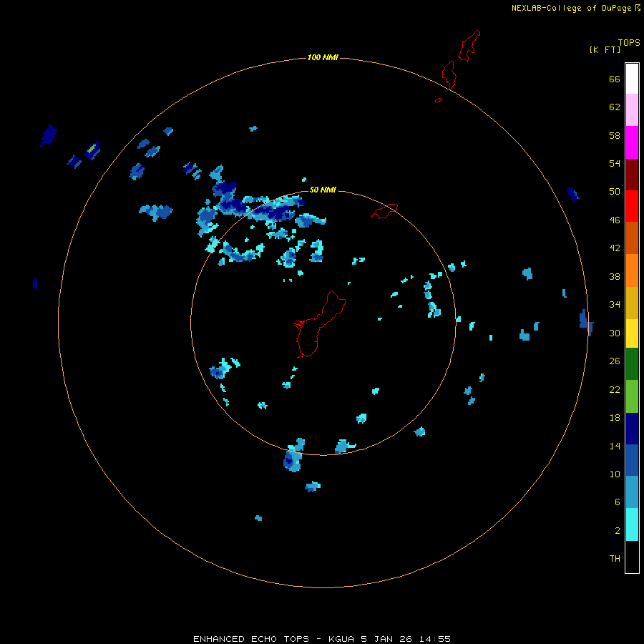644x644 pixels.
Task: Click the 100 NMI range ring label
Action: [323, 57]
